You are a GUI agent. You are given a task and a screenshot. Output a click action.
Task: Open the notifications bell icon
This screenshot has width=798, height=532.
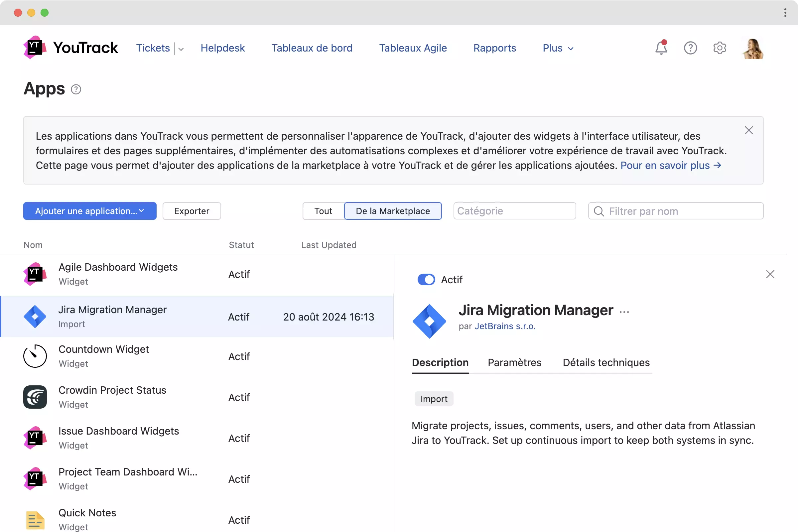[x=661, y=48]
